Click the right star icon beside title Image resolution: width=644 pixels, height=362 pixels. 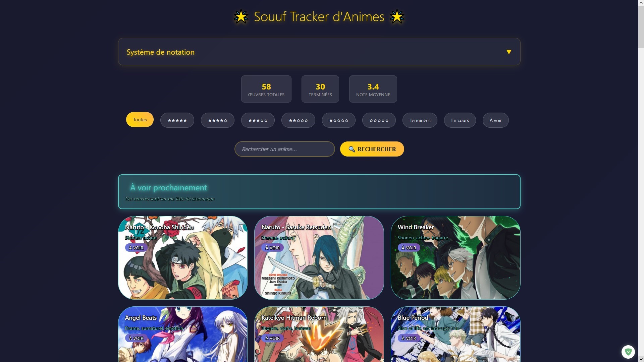coord(397,17)
